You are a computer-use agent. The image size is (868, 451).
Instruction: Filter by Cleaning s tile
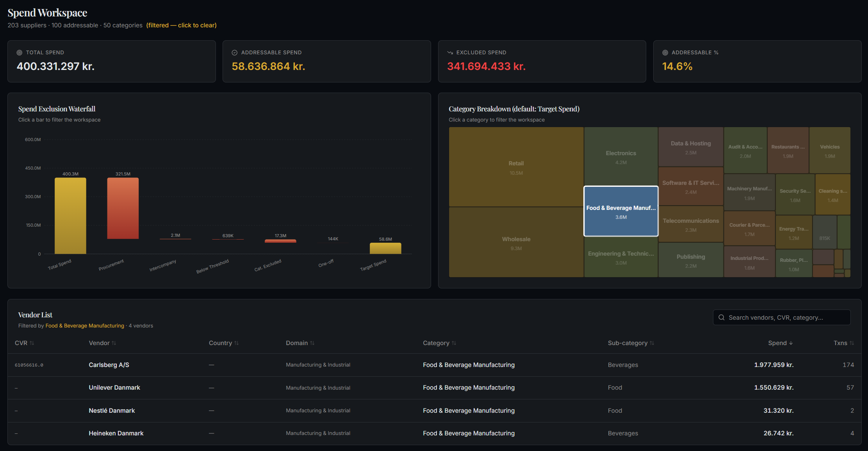[x=833, y=195]
